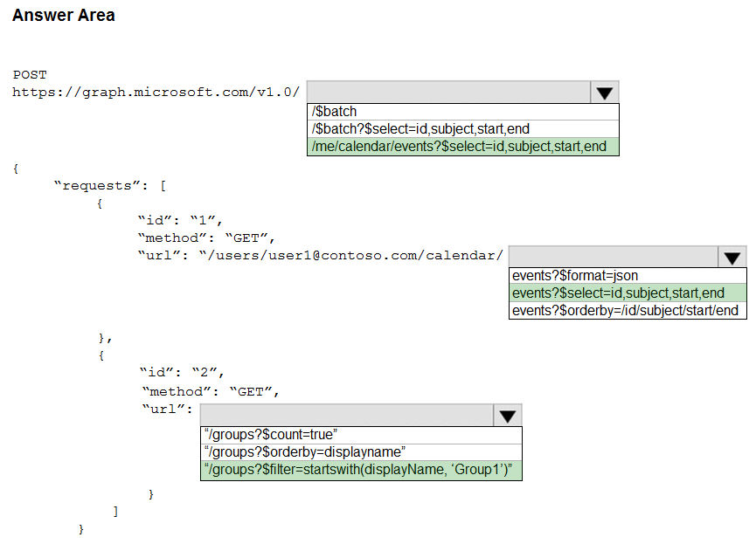
Task: Select events?$format=json option
Action: click(x=628, y=276)
